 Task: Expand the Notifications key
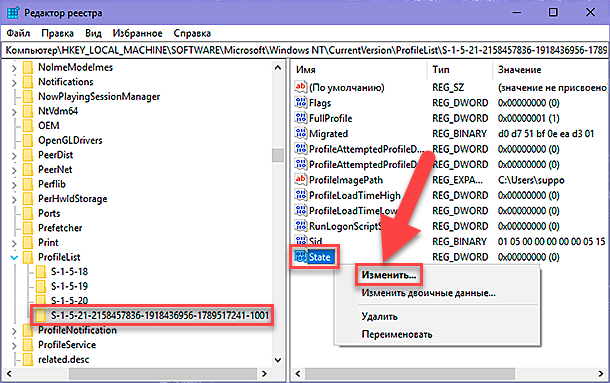coord(14,83)
